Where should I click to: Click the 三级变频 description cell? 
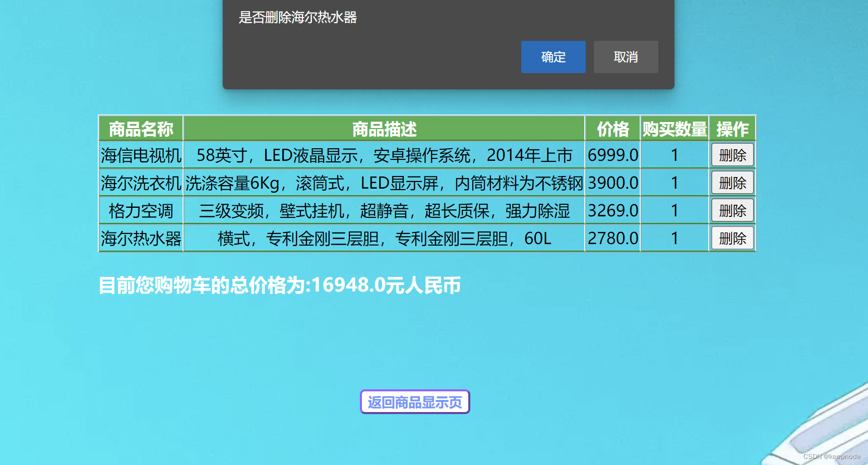coord(384,211)
